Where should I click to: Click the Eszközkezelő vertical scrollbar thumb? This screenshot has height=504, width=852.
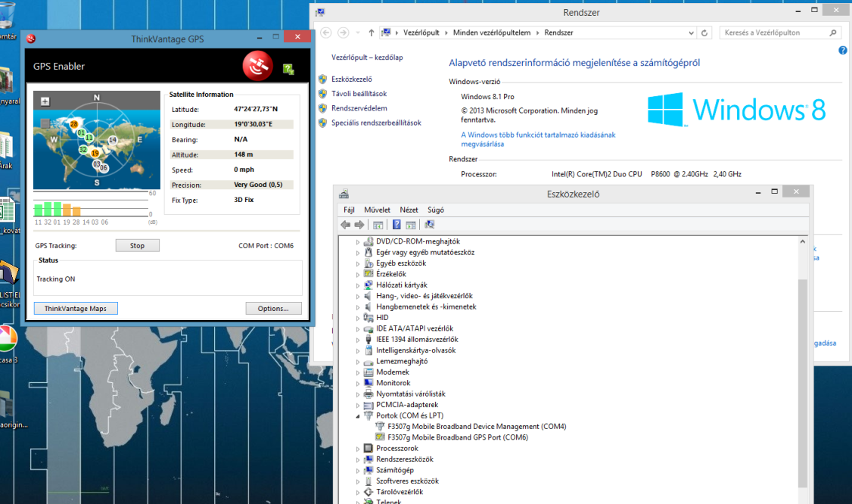pos(803,384)
